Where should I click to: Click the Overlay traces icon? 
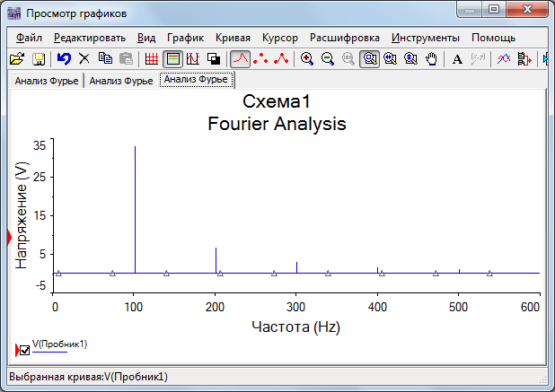pyautogui.click(x=504, y=58)
